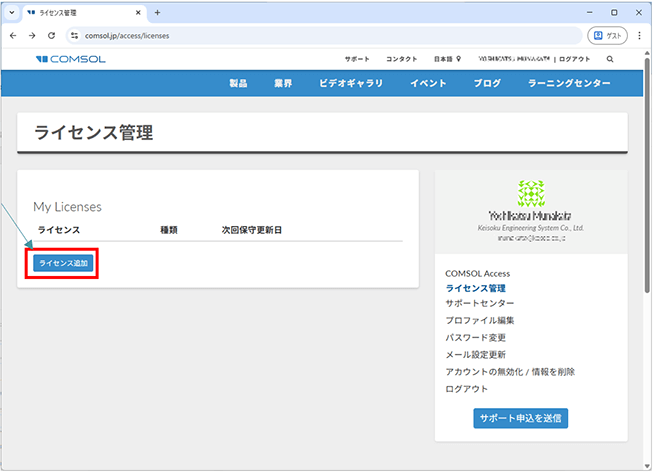653x472 pixels.
Task: Click the user avatar image in sidebar
Action: pyautogui.click(x=531, y=194)
